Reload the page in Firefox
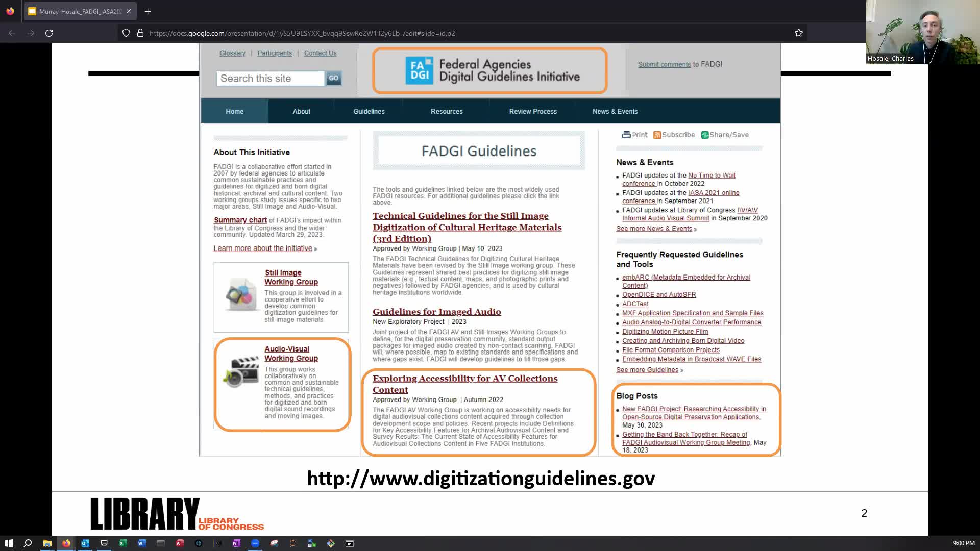 click(x=49, y=33)
